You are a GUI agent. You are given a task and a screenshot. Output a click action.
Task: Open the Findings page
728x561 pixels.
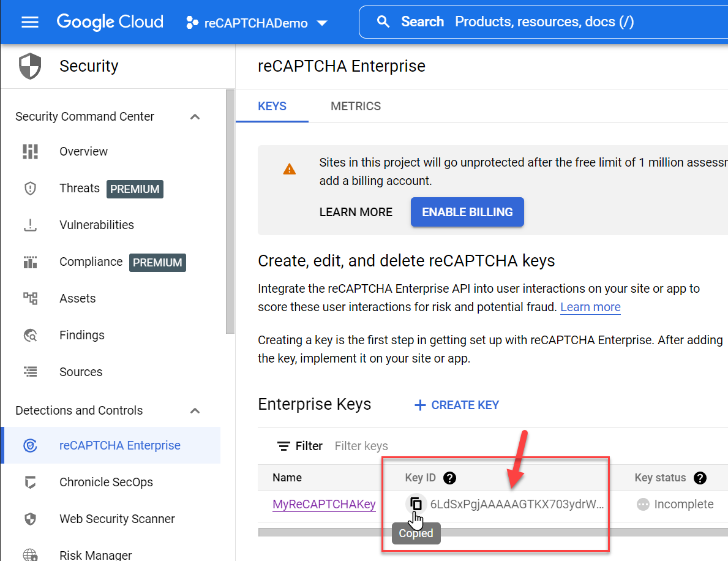coord(81,335)
